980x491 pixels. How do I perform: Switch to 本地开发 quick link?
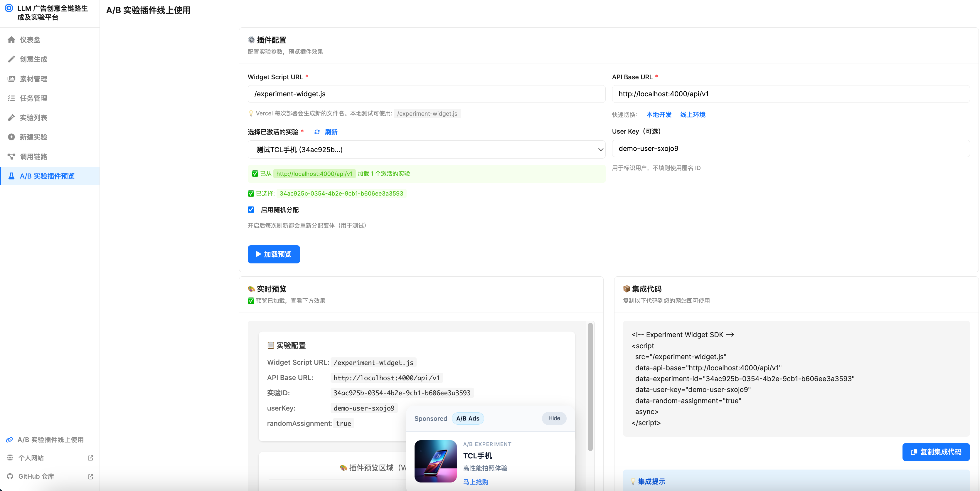click(659, 115)
